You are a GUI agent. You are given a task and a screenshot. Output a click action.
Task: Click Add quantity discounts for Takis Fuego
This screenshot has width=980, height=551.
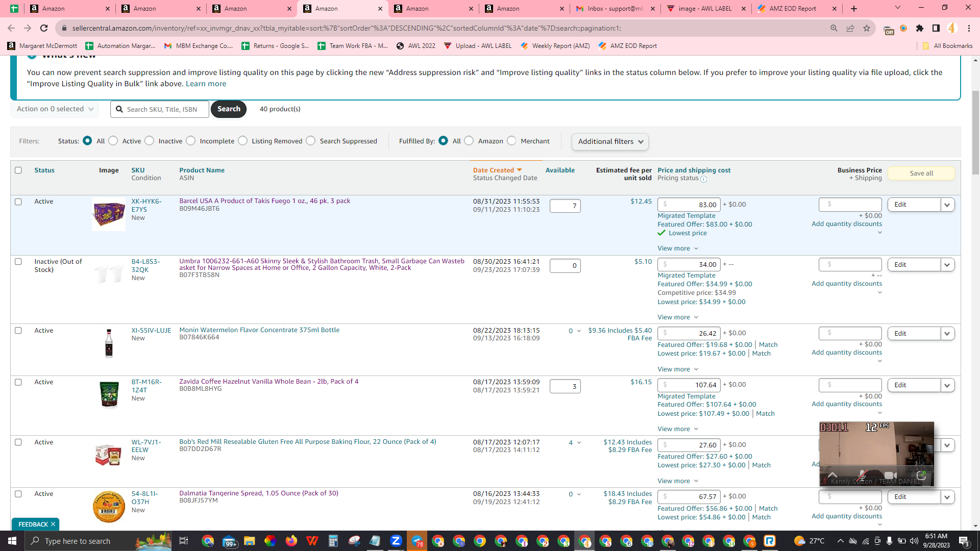click(847, 224)
